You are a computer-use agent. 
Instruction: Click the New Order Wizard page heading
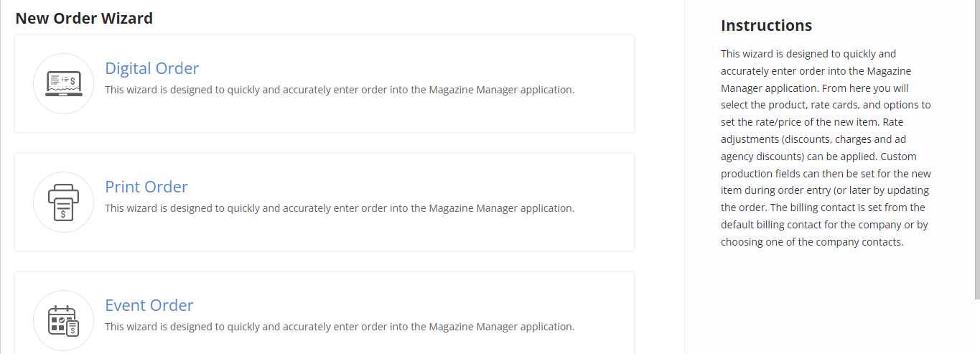84,18
